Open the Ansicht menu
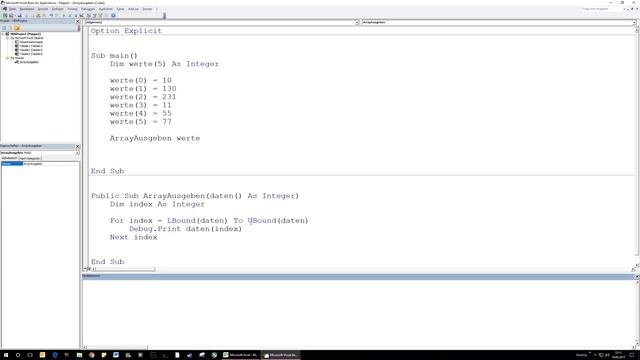640x360 pixels. click(x=43, y=9)
